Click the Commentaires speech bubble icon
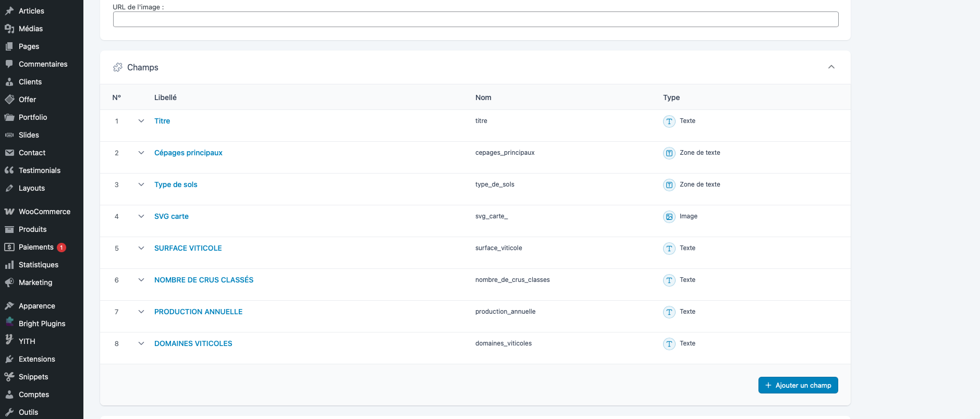 [x=9, y=64]
